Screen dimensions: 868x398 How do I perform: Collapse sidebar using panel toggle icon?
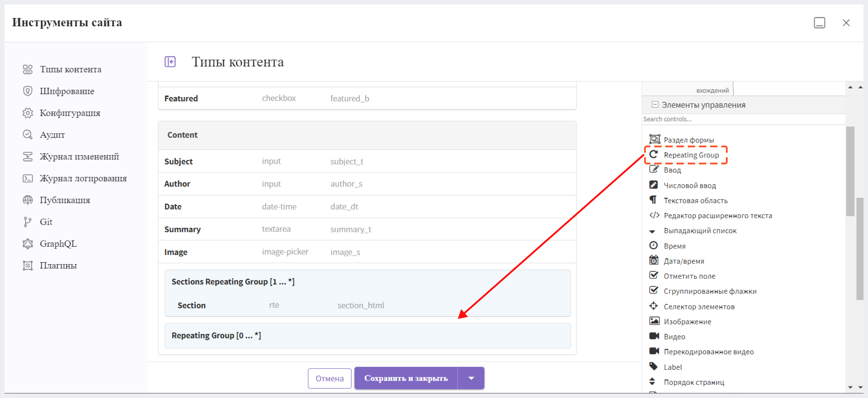[x=170, y=62]
